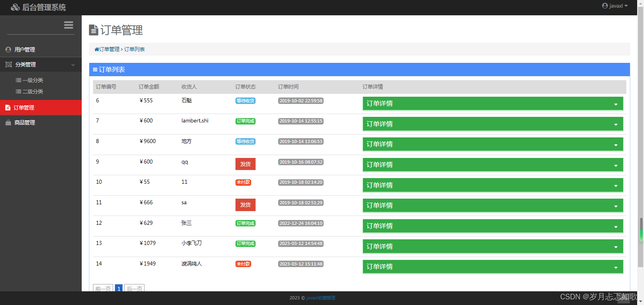The width and height of the screenshot is (644, 305).
Task: Expand 订单详情 for order 10
Action: tap(493, 185)
